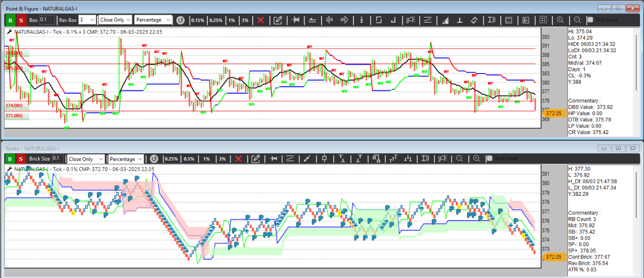Select the 0.5% brick preset
644x278 pixels.
(x=189, y=159)
